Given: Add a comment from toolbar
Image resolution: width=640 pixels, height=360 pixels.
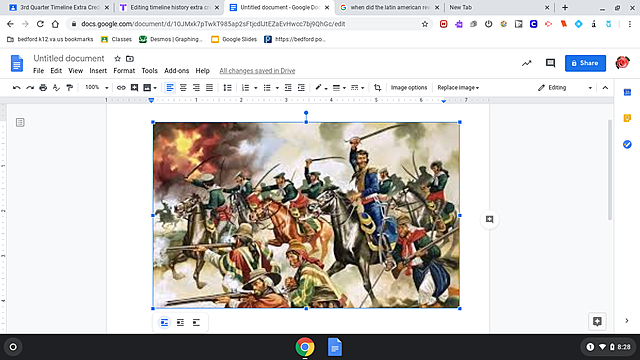Looking at the screenshot, I should coord(134,87).
